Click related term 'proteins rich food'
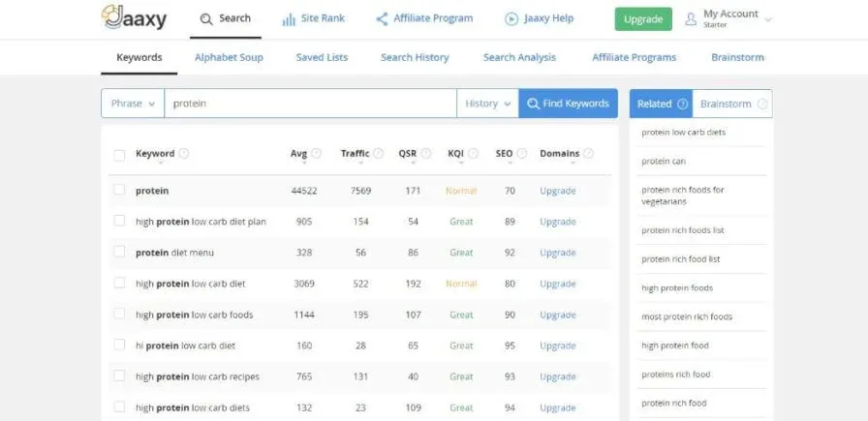This screenshot has width=868, height=421. 676,375
